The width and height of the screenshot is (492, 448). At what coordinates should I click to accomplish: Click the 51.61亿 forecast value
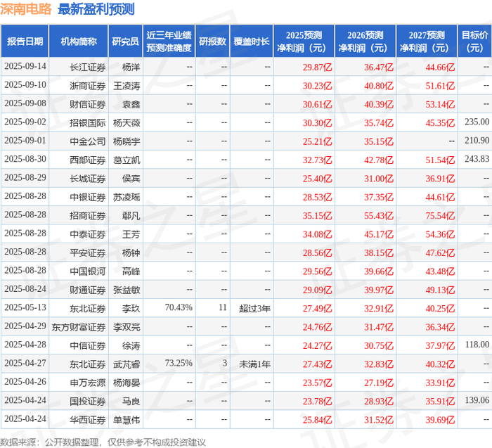440,86
